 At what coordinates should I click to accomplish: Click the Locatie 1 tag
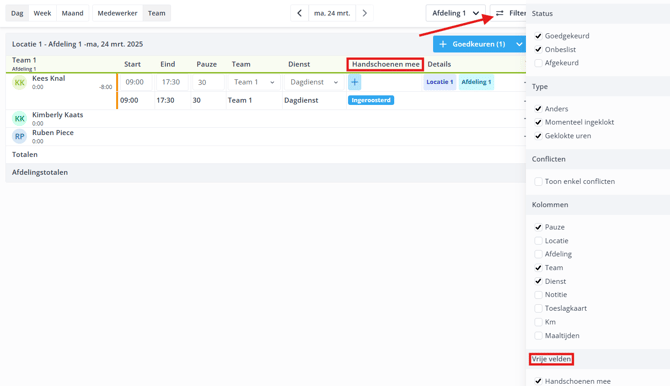click(440, 82)
